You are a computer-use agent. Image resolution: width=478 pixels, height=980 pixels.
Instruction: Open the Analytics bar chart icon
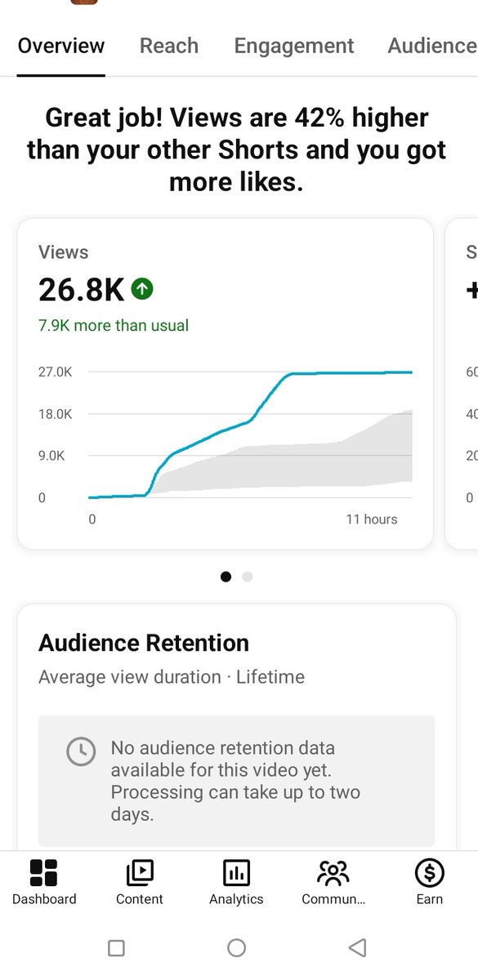pos(236,873)
